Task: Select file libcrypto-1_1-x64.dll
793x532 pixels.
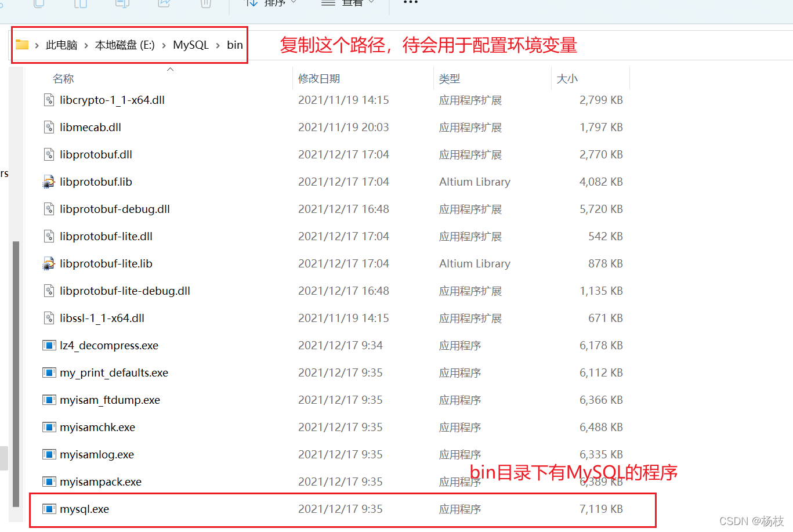Action: (x=112, y=100)
